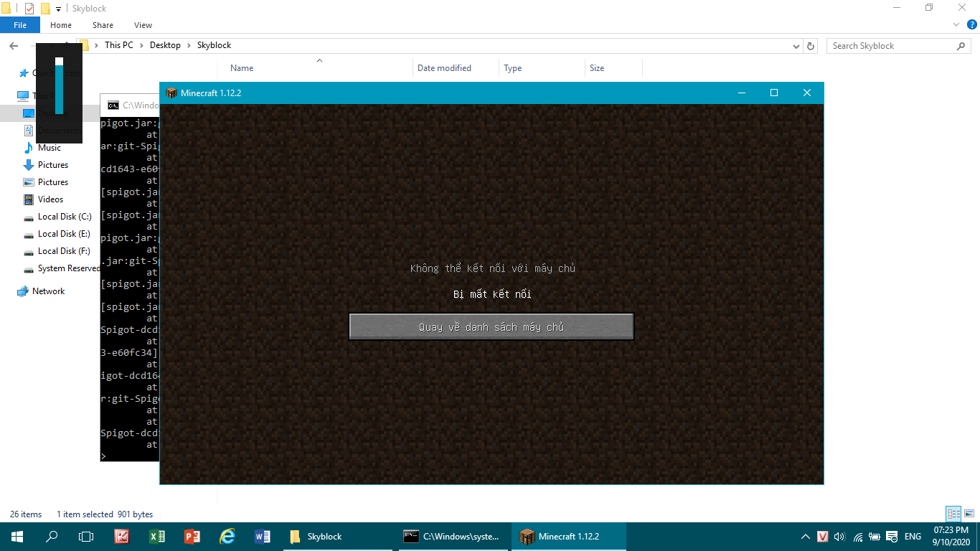The height and width of the screenshot is (551, 980).
Task: Click the Documents icon in navigation pane
Action: coord(29,131)
